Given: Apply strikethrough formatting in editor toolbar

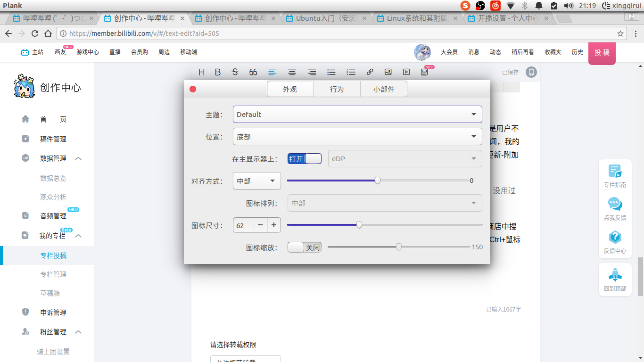Looking at the screenshot, I should pos(235,72).
